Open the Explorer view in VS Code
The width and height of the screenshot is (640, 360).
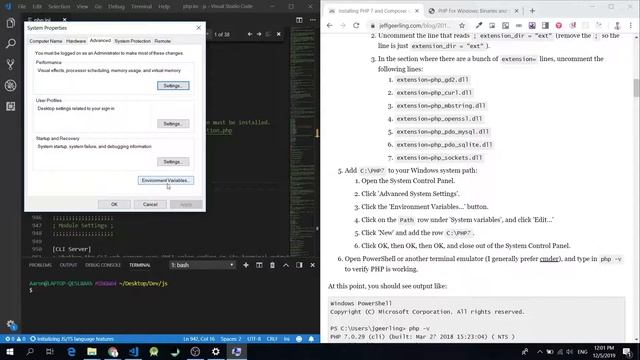click(11, 23)
